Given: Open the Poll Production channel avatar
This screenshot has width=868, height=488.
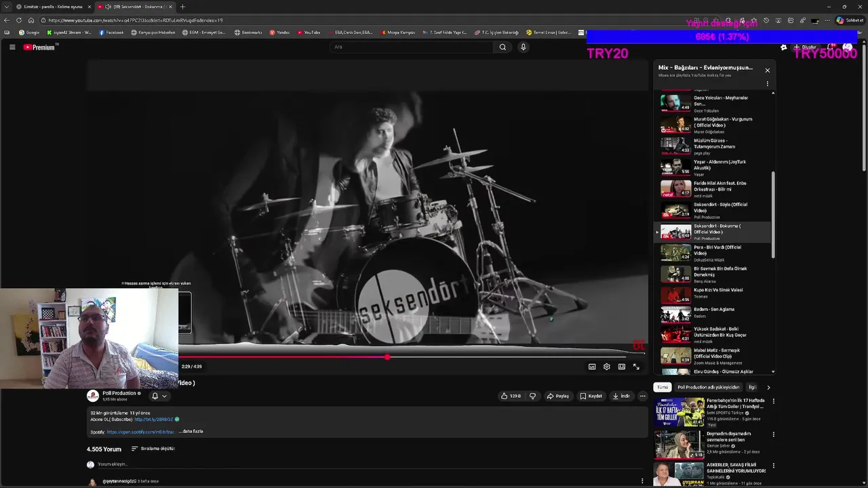Looking at the screenshot, I should coord(92,396).
